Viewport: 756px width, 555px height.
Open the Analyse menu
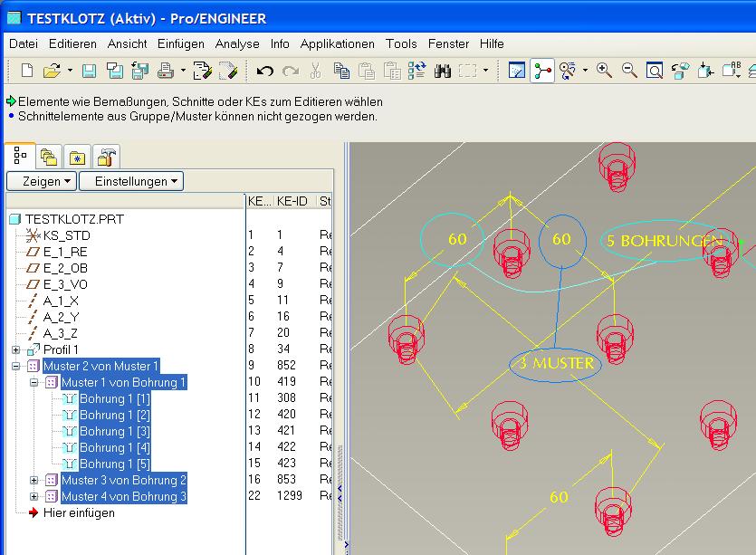tap(237, 43)
